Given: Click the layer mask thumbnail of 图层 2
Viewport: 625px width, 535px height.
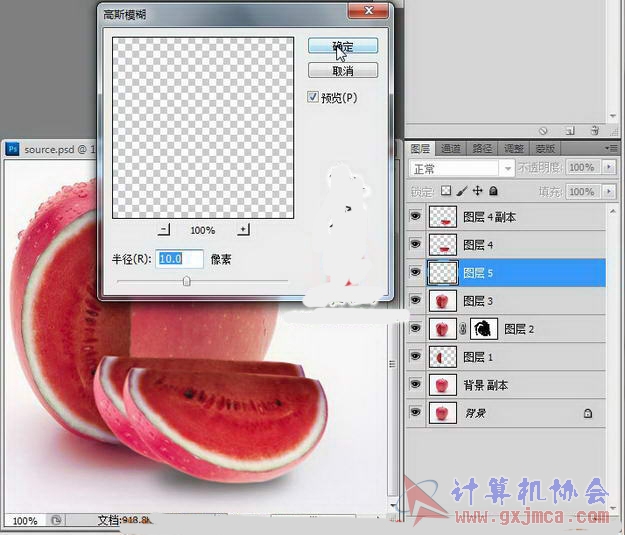Looking at the screenshot, I should (x=484, y=328).
